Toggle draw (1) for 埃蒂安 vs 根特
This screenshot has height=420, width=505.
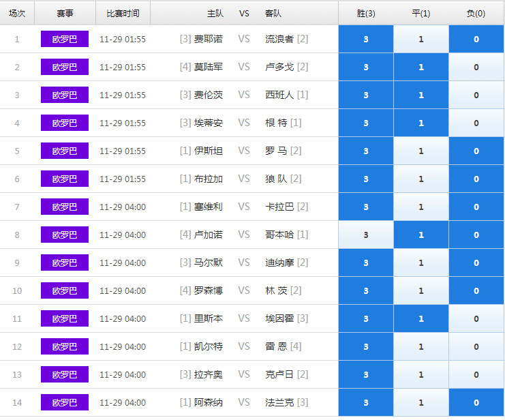pos(421,123)
